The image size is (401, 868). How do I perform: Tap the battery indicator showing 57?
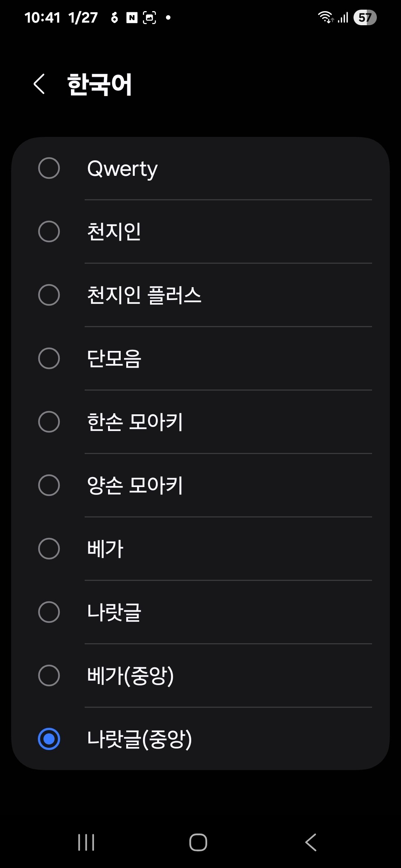tap(365, 17)
